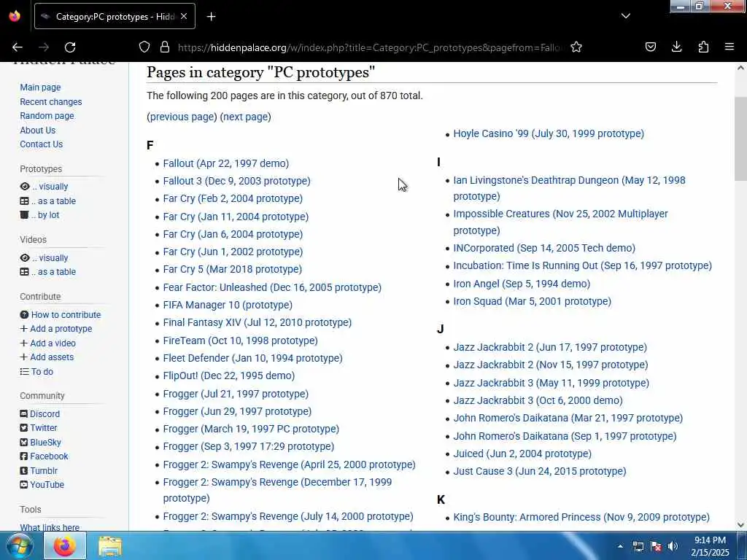
Task: Open the YouTube community link
Action: tap(42, 485)
